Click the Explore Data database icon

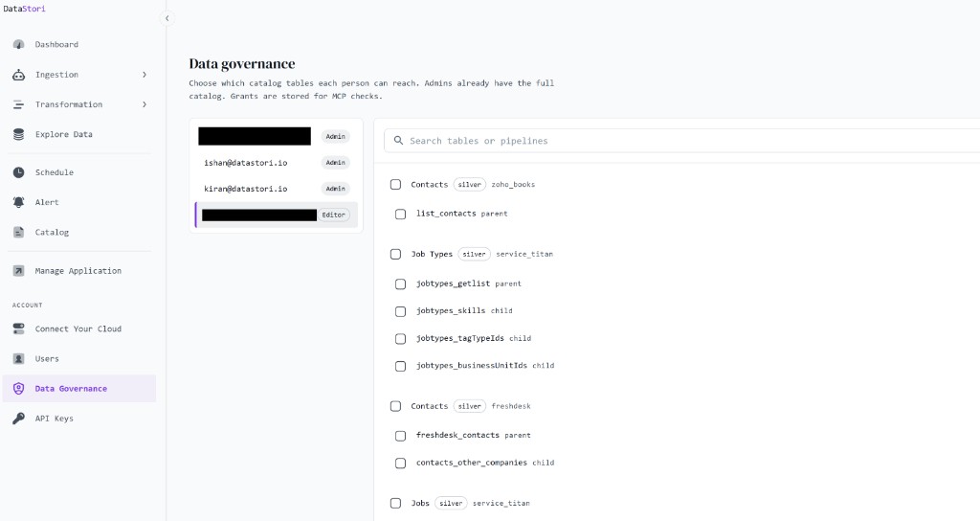click(19, 134)
